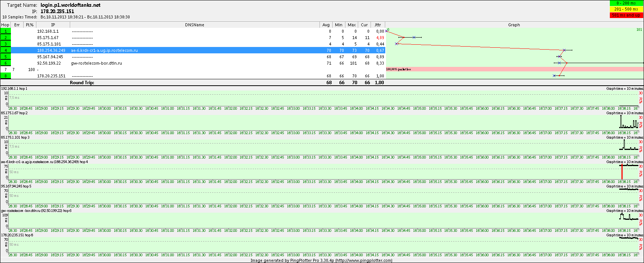Click the green hop 4 number box
The width and height of the screenshot is (644, 263).
pos(6,50)
